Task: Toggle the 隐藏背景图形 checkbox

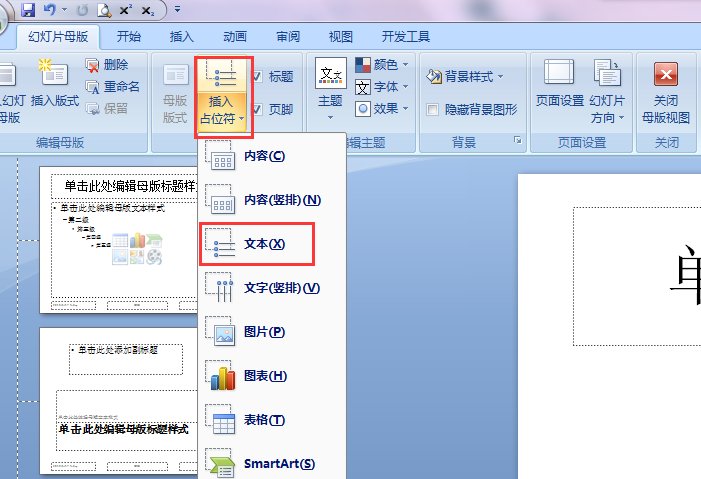Action: click(x=432, y=110)
